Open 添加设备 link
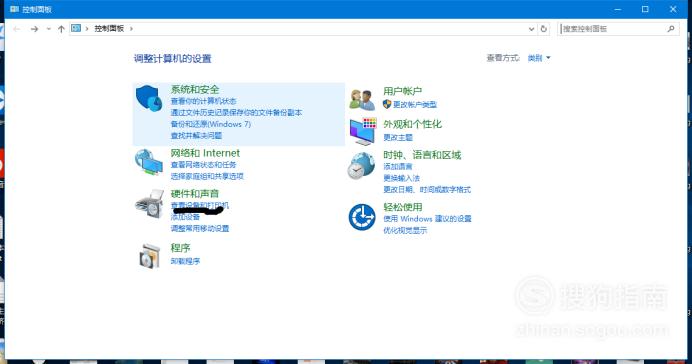The width and height of the screenshot is (692, 364). [185, 217]
